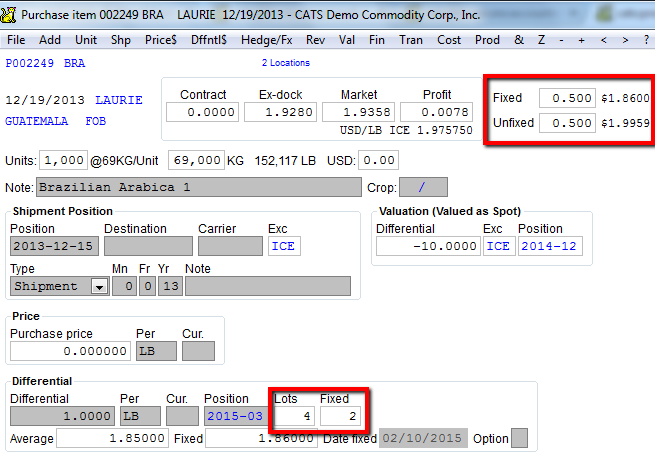Click the GUATEMALA origin link

click(x=36, y=121)
